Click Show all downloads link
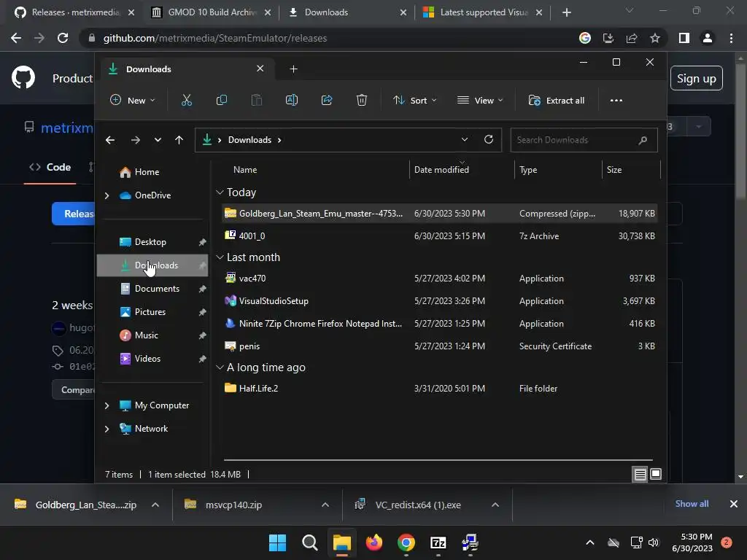The width and height of the screenshot is (747, 560). point(692,504)
